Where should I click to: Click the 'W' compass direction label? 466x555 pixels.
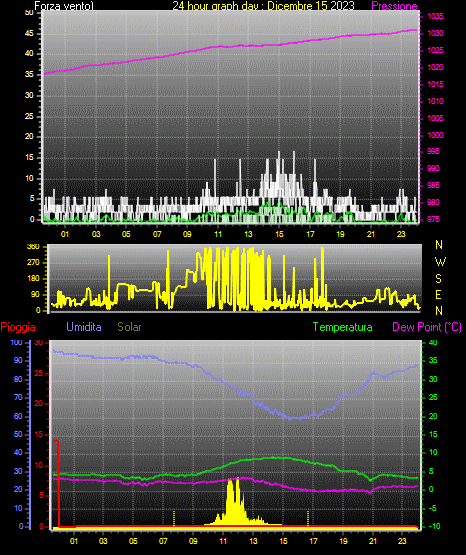440,262
